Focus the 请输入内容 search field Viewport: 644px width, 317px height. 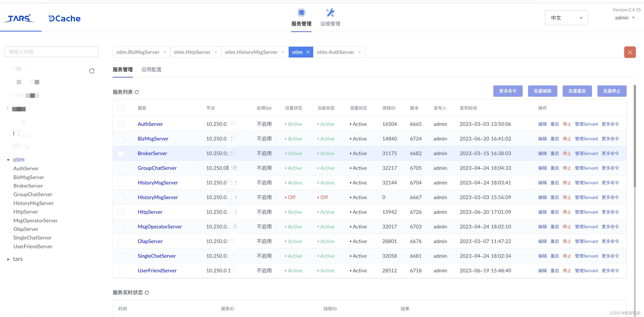click(x=51, y=52)
